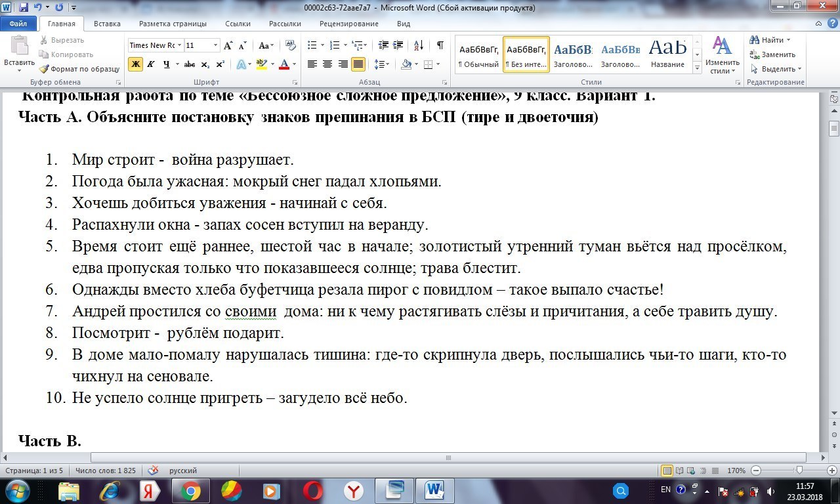840x504 pixels.
Task: Copy selection with Копировать
Action: tap(66, 54)
